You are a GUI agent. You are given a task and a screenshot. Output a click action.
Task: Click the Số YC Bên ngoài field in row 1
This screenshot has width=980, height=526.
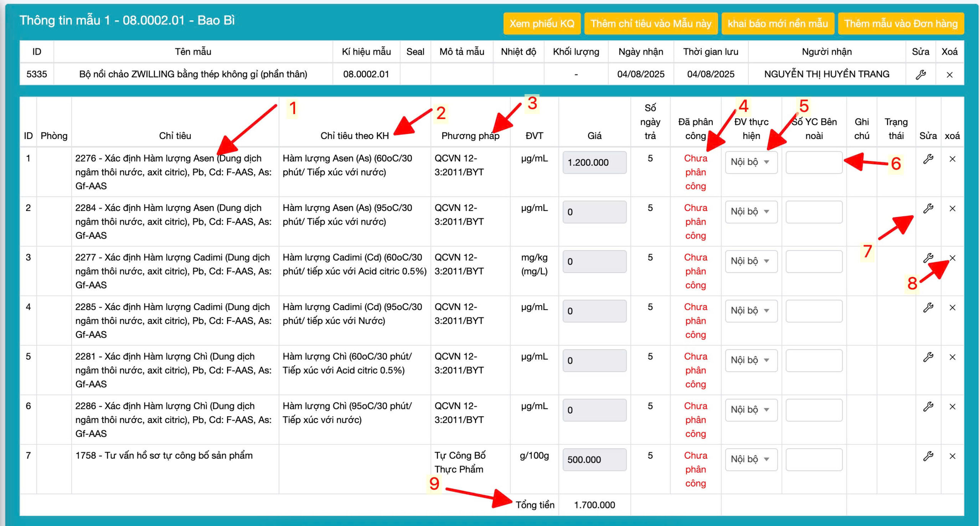coord(813,162)
